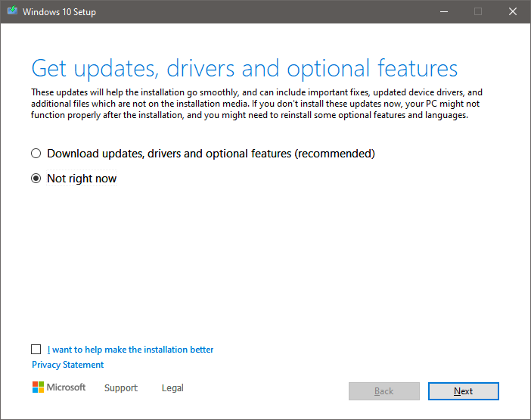Tick the help make installation better checkbox
Image resolution: width=531 pixels, height=420 pixels.
click(x=36, y=349)
